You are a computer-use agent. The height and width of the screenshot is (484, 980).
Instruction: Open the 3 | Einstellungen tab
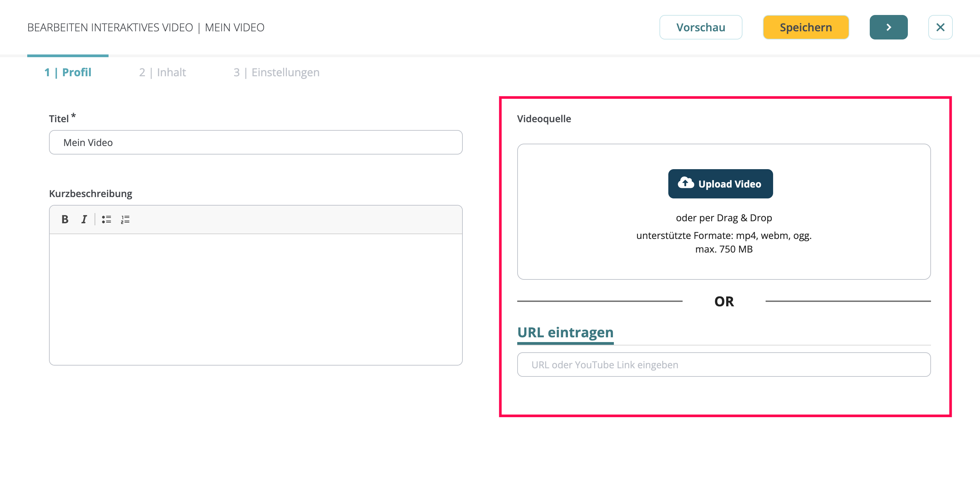[x=276, y=72]
